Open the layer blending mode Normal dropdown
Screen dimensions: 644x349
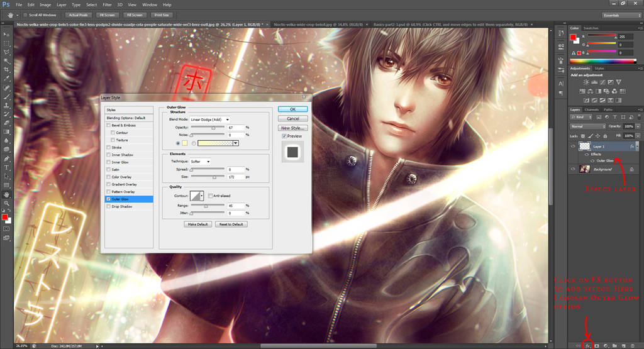coord(588,126)
